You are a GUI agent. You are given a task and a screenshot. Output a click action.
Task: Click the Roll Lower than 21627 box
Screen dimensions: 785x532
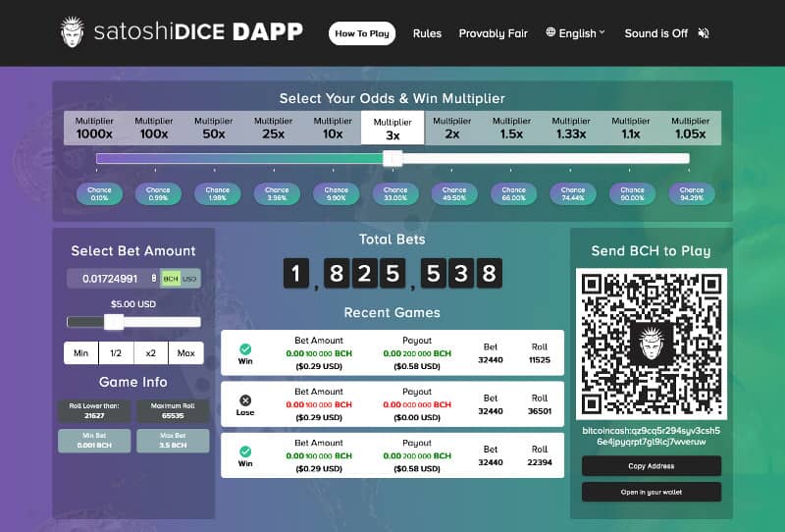tap(94, 410)
